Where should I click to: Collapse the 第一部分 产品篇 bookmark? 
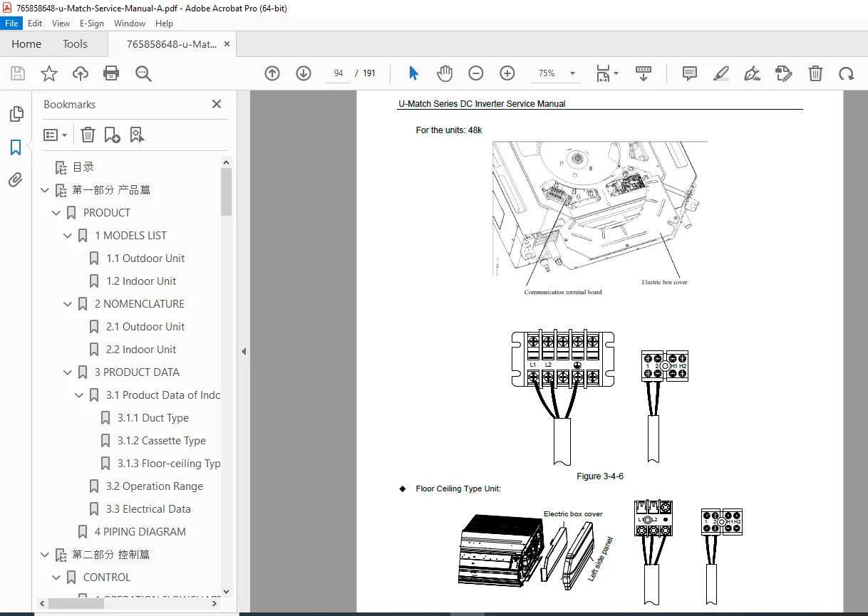tap(45, 190)
